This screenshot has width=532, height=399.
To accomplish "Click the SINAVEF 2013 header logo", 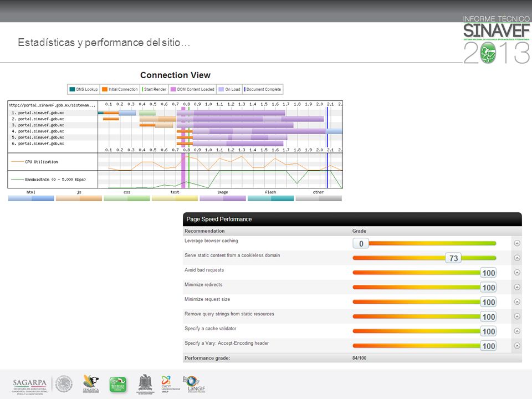I will coord(497,40).
